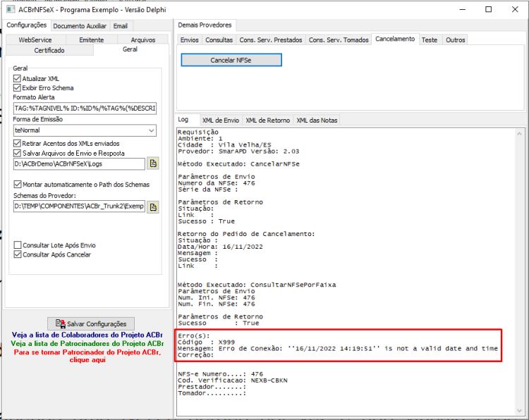Open the Documento Auxiliar tab
This screenshot has height=420, width=529.
point(80,26)
